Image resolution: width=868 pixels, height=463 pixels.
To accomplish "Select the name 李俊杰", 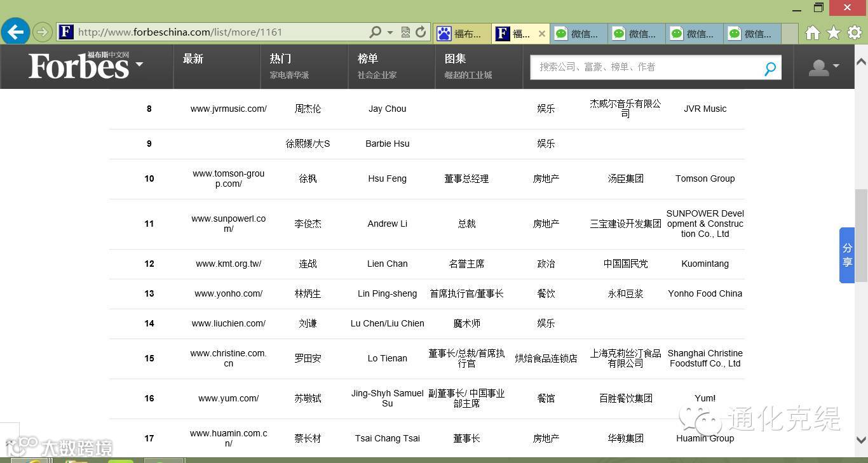I will pyautogui.click(x=308, y=224).
